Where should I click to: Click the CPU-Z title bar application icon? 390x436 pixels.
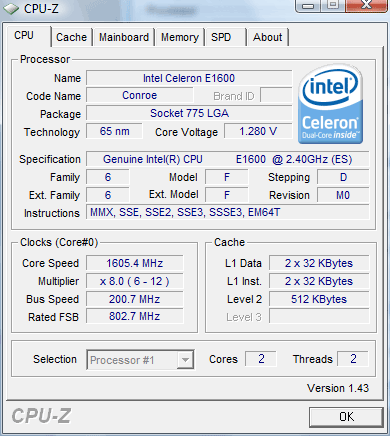pos(11,9)
